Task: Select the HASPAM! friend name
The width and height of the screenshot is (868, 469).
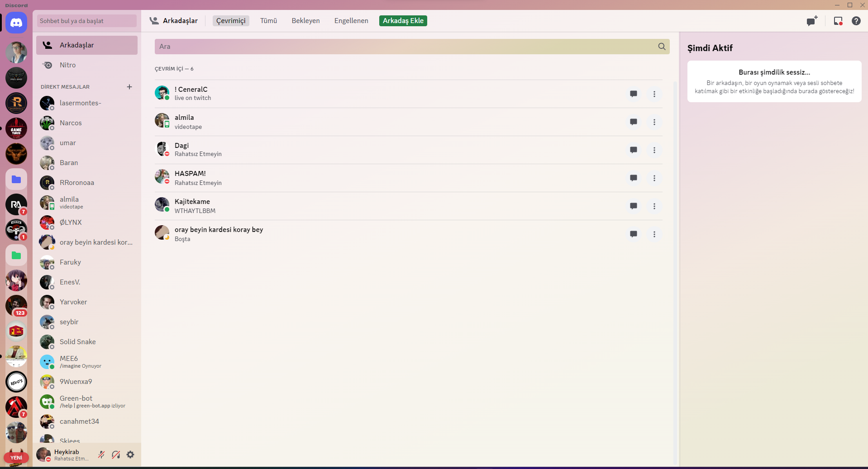Action: [190, 174]
